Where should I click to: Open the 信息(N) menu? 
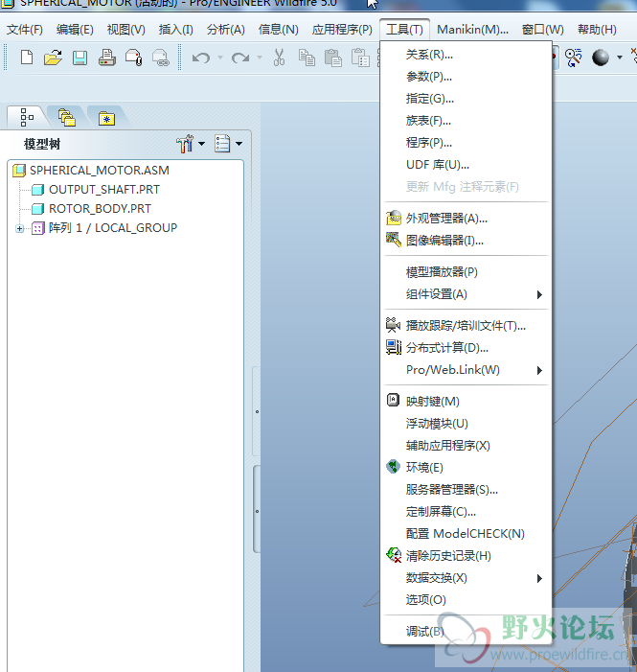pyautogui.click(x=278, y=30)
